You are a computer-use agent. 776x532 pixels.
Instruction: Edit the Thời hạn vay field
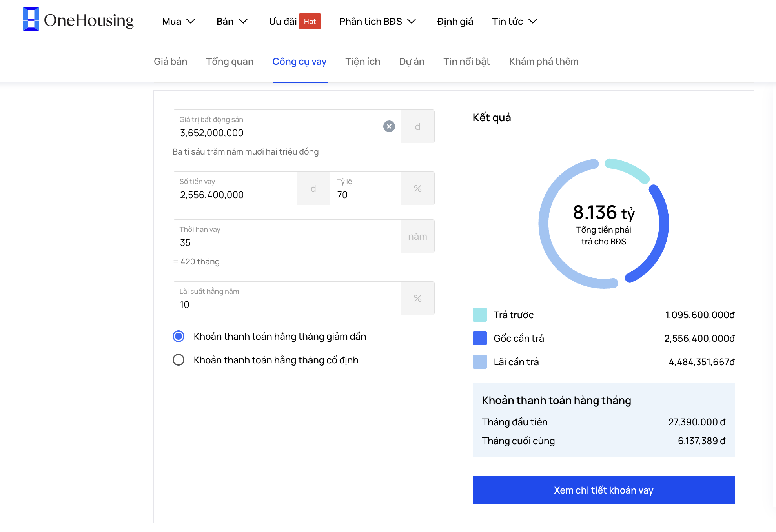[x=287, y=236]
